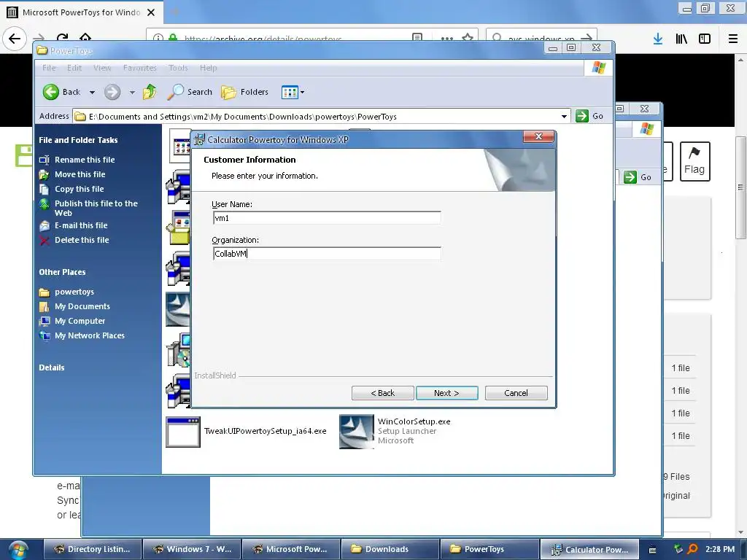747x560 pixels.
Task: Expand the Details panel header
Action: click(x=52, y=367)
